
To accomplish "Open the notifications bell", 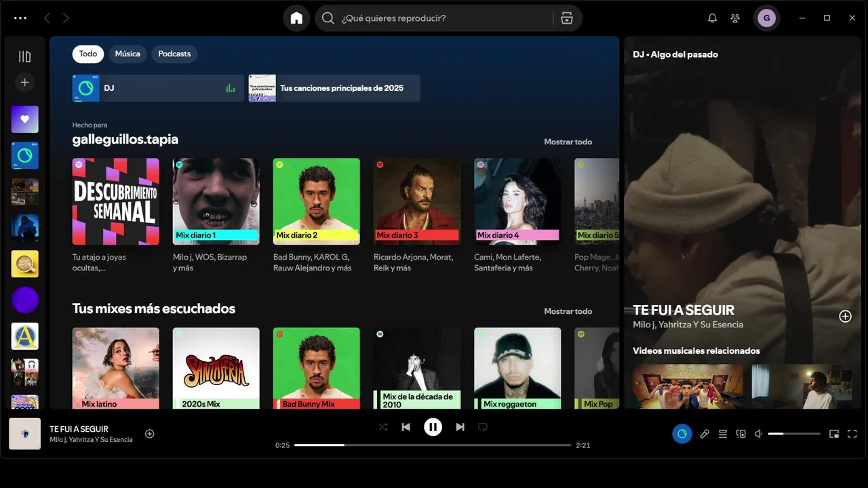I will tap(712, 18).
